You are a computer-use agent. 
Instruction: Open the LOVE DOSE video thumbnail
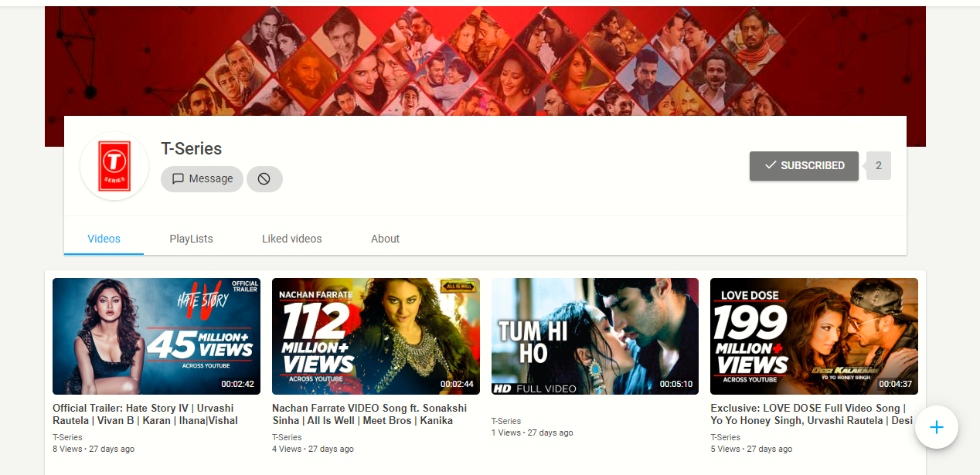(x=814, y=337)
